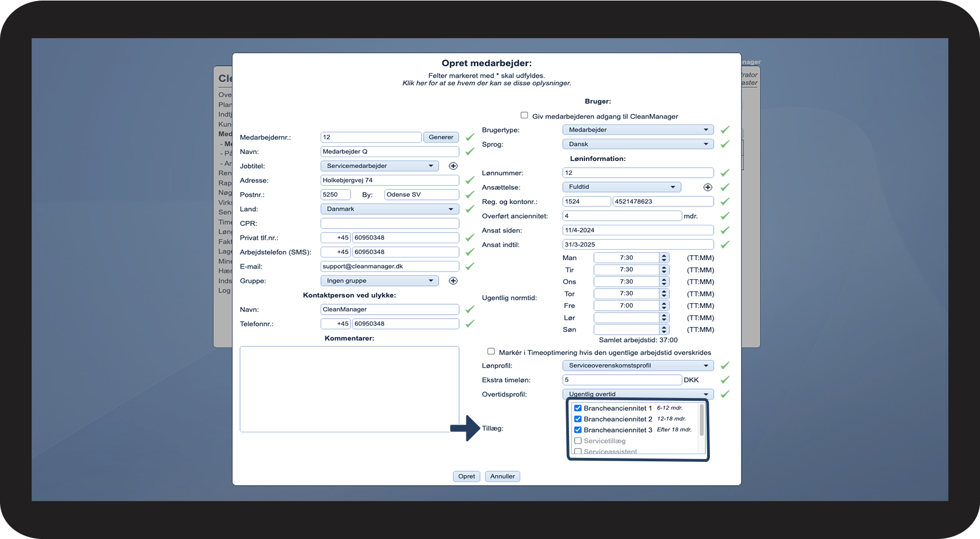Open the Sprog dropdown set to Dansk
Image resolution: width=980 pixels, height=539 pixels.
click(x=638, y=144)
